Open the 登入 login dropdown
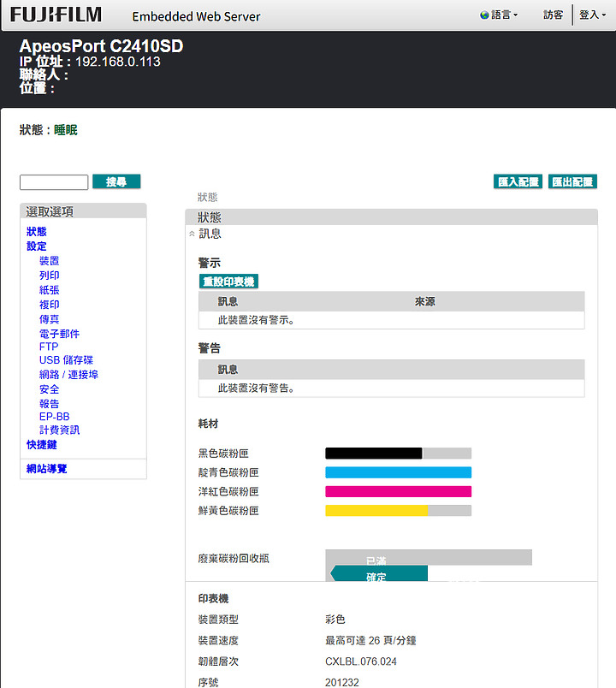The height and width of the screenshot is (688, 616). (592, 15)
